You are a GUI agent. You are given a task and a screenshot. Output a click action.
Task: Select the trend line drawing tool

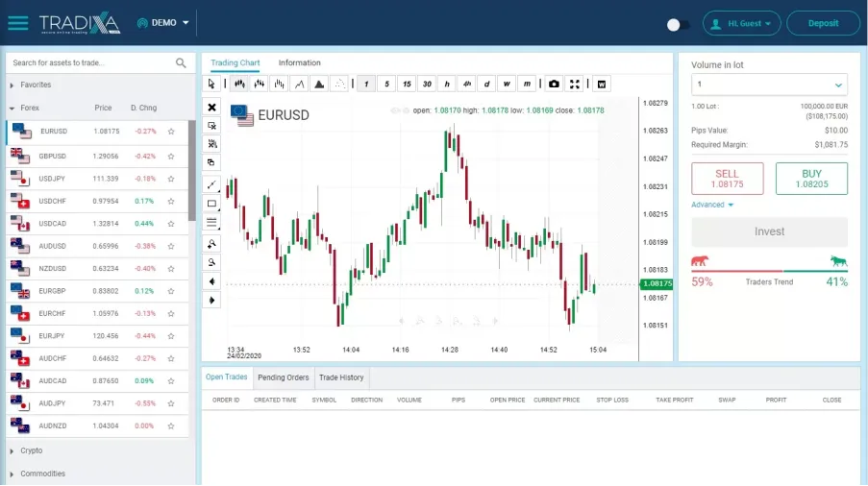pyautogui.click(x=211, y=184)
